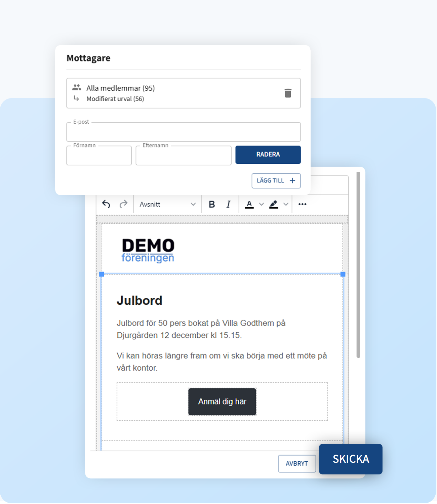This screenshot has width=437, height=504.
Task: Click the redo arrow in editor toolbar
Action: pyautogui.click(x=124, y=204)
